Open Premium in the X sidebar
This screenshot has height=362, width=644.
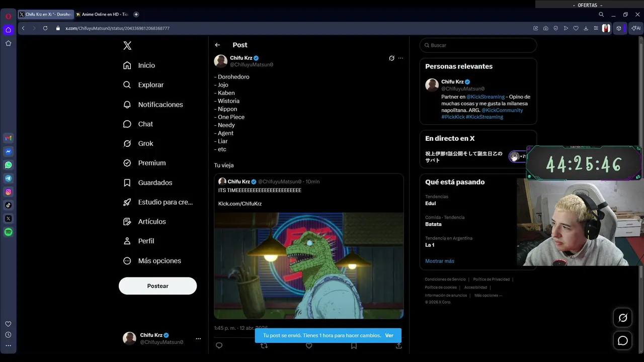[x=144, y=163]
